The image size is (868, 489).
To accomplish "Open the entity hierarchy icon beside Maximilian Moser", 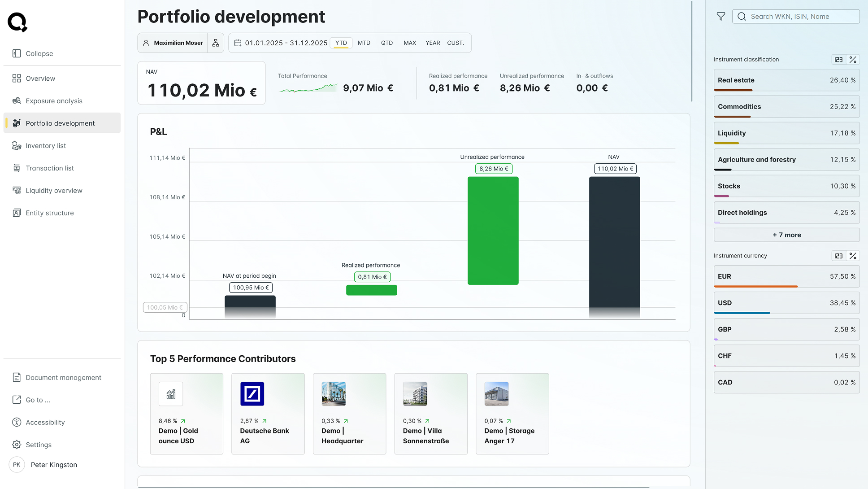I will click(216, 43).
